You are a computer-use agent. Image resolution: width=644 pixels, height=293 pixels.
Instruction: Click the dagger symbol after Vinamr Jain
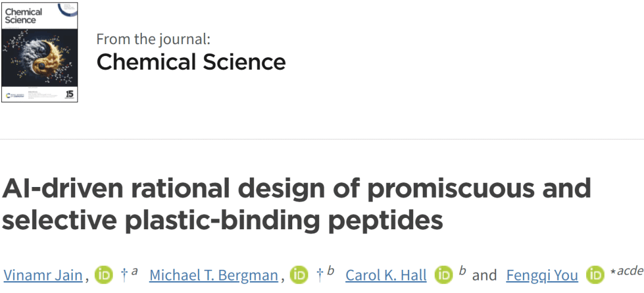point(124,274)
